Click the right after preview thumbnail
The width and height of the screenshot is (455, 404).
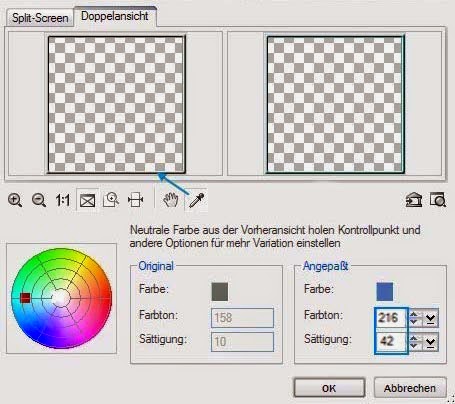pos(336,105)
